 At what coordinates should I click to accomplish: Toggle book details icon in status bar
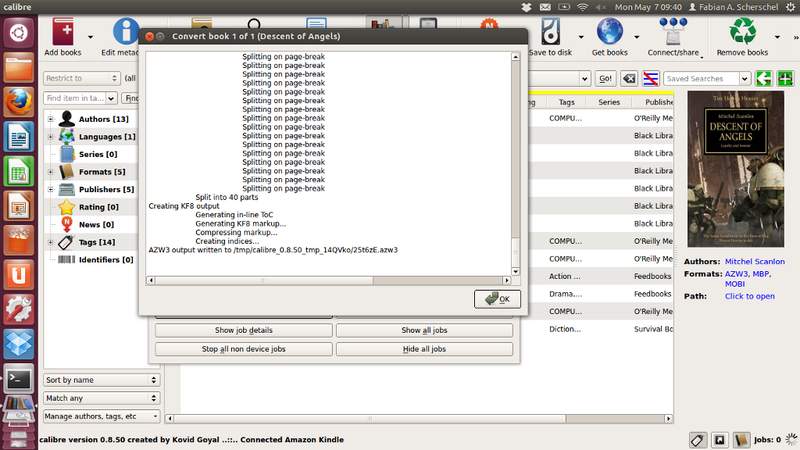coord(741,440)
